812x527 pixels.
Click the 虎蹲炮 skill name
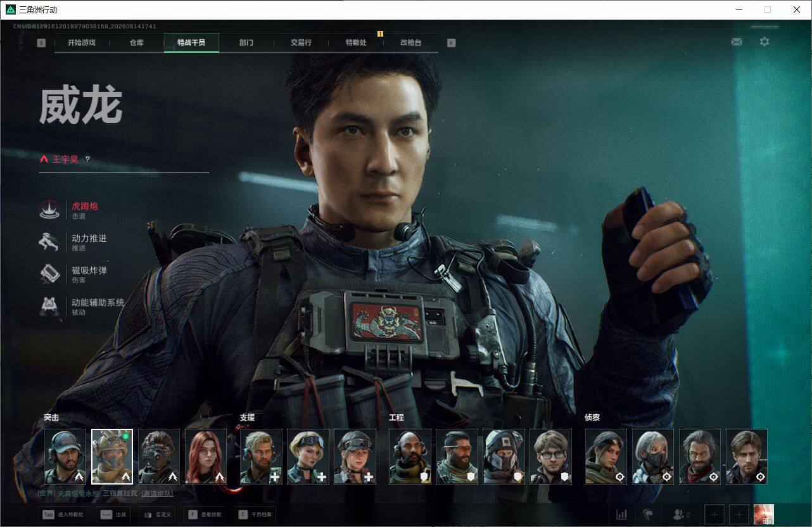(x=85, y=206)
